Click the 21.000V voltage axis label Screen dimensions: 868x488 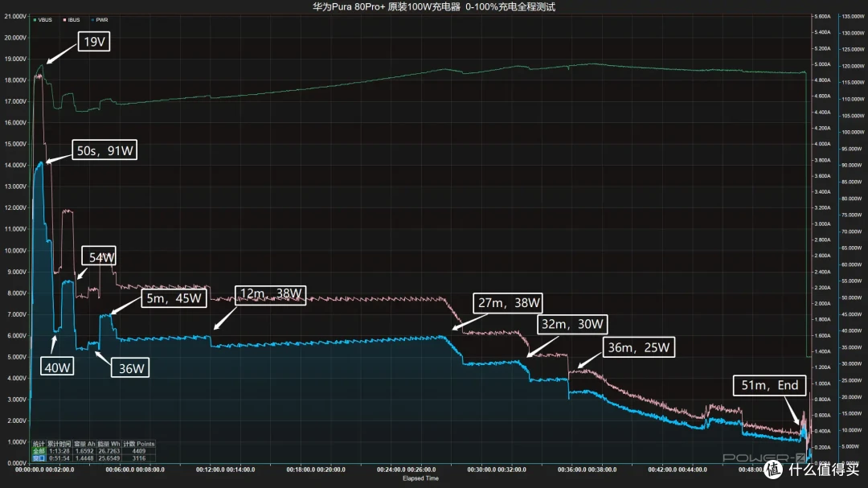(15, 17)
